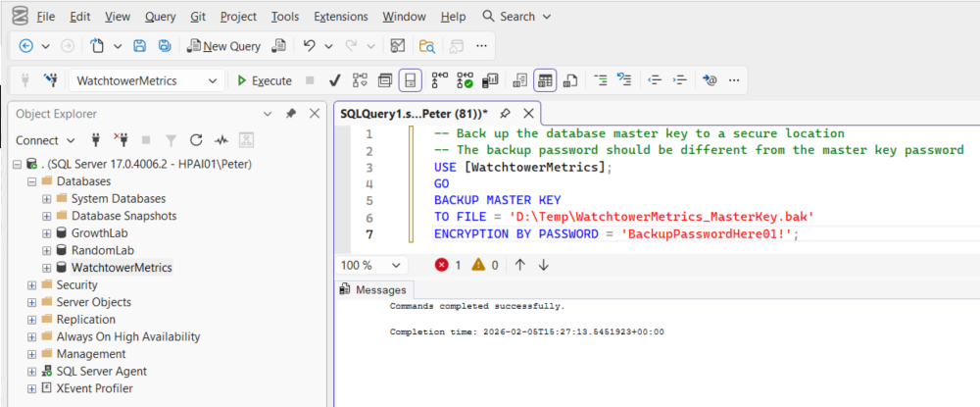Click the Increase Indent toolbar icon
This screenshot has width=980, height=407.
679,80
